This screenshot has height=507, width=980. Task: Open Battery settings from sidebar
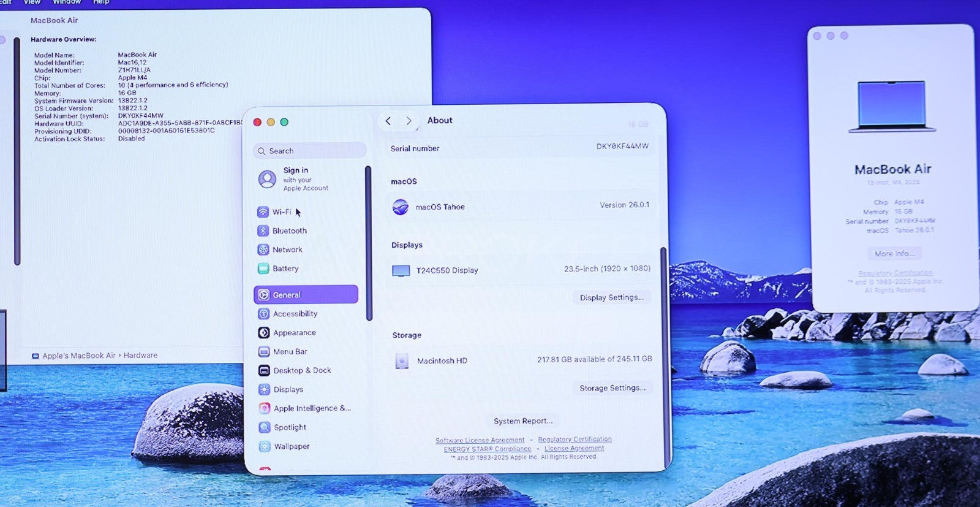pyautogui.click(x=285, y=269)
